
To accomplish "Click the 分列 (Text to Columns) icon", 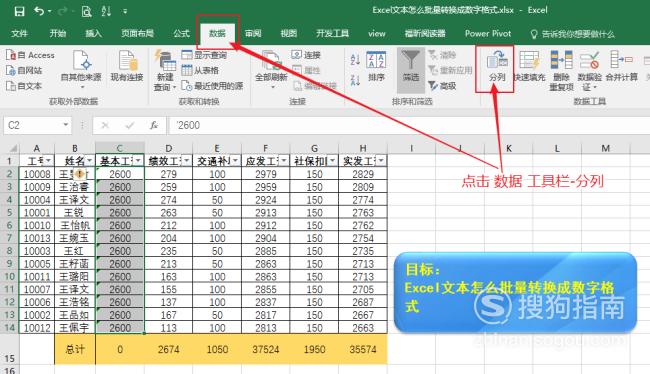I will (497, 61).
